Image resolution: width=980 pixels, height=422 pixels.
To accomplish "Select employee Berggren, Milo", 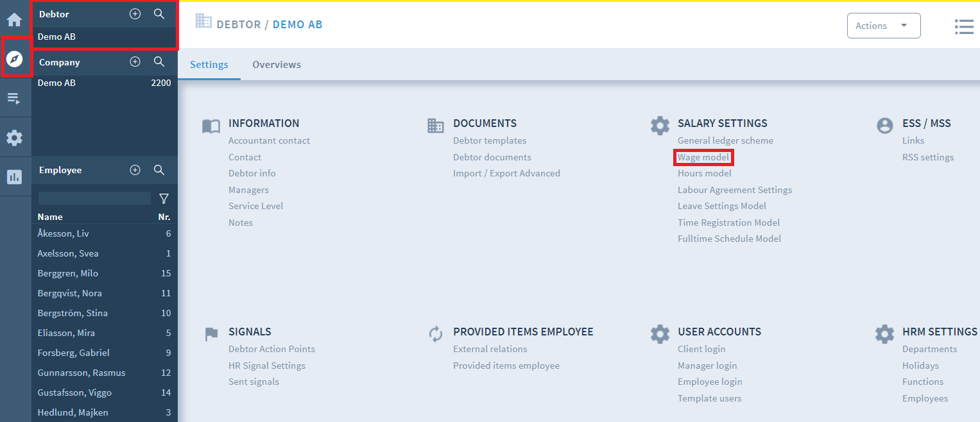I will [105, 273].
